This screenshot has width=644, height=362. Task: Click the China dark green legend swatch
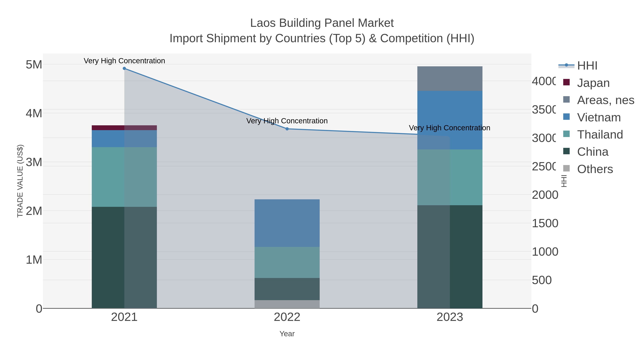pyautogui.click(x=567, y=151)
